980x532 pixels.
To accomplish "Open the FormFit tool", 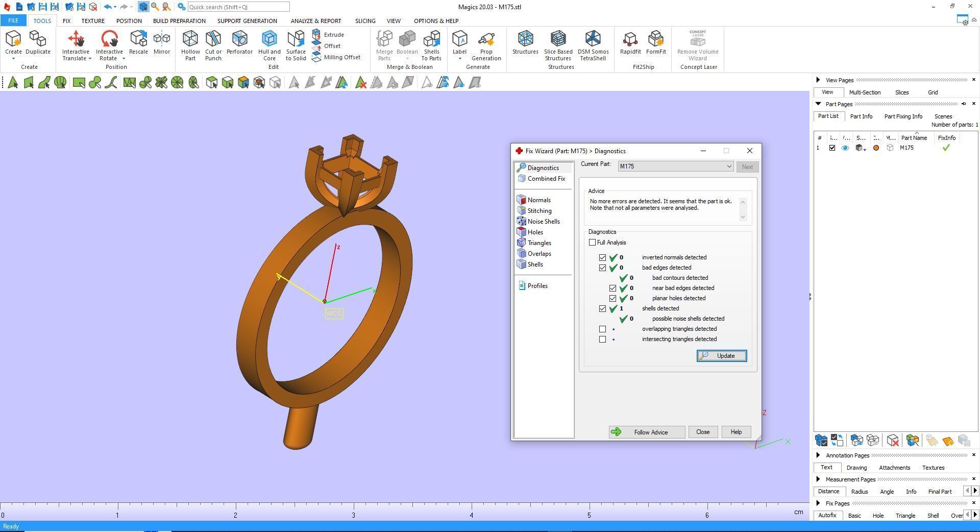I will pos(656,42).
